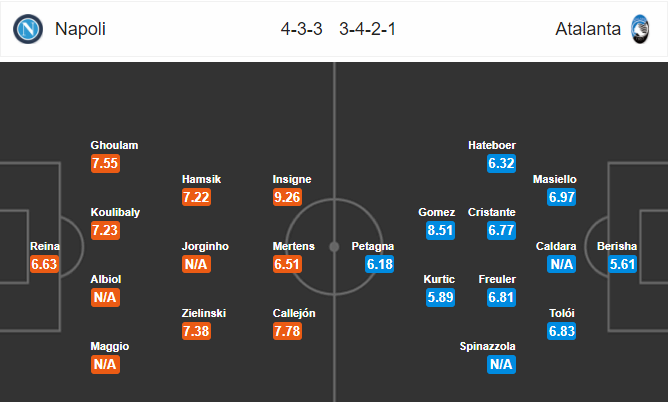Select Spinazzola's N/A rating badge
This screenshot has height=402, width=668.
point(502,364)
